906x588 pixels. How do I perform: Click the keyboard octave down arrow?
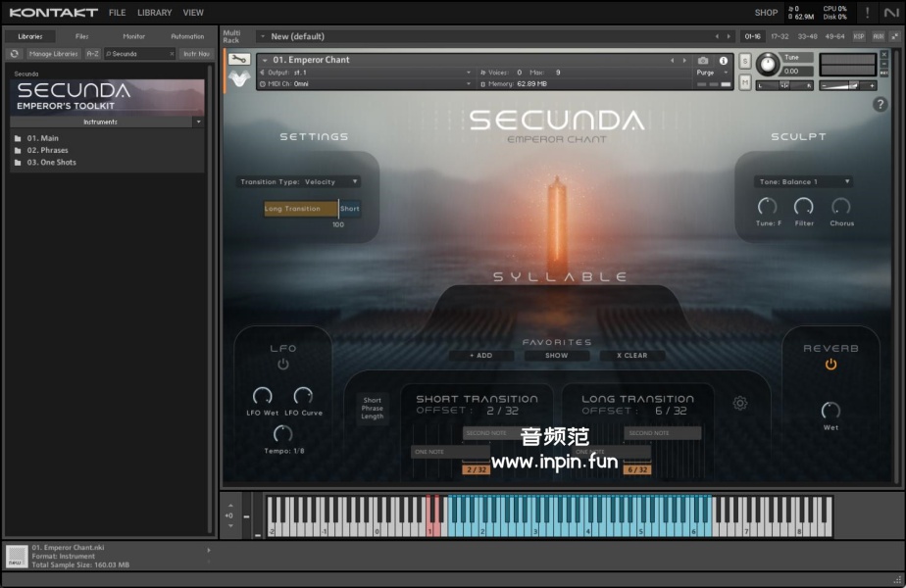(x=230, y=526)
